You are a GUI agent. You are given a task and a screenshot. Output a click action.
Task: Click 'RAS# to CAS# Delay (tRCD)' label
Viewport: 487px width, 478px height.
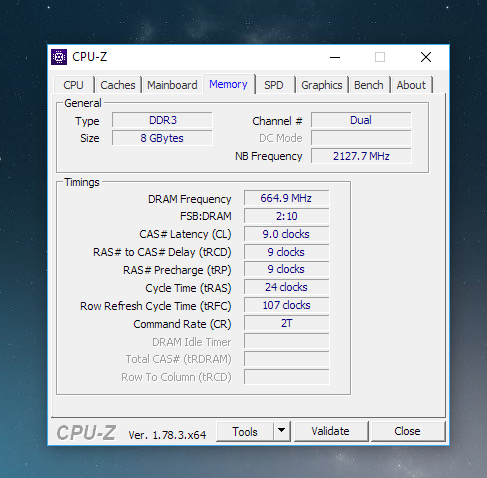pyautogui.click(x=162, y=252)
